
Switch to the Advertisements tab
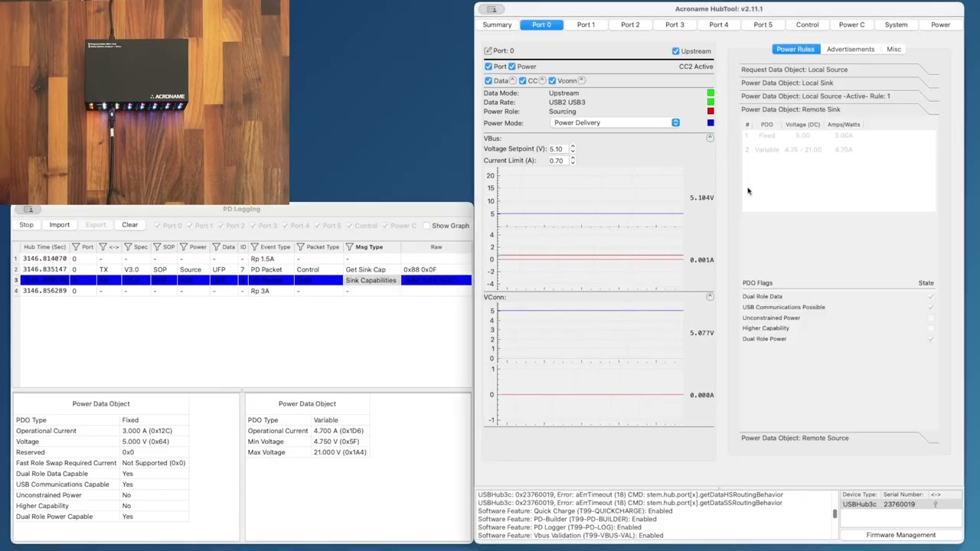point(850,49)
